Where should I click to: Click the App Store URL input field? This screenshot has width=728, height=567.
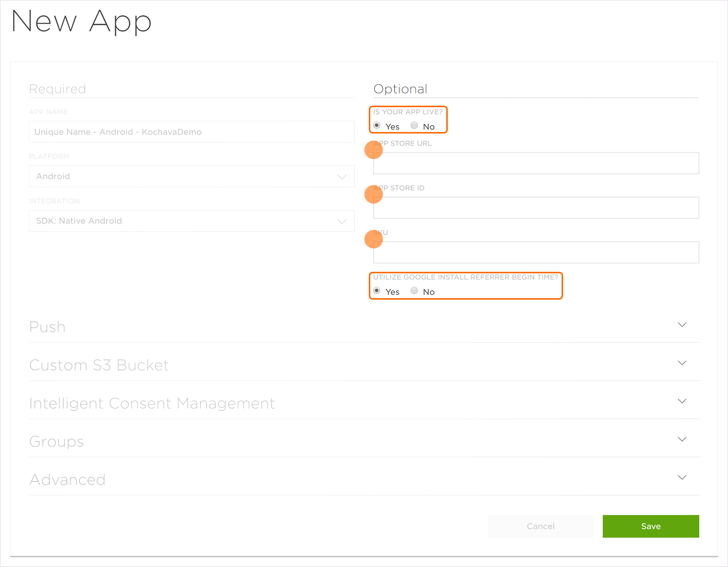pos(536,163)
